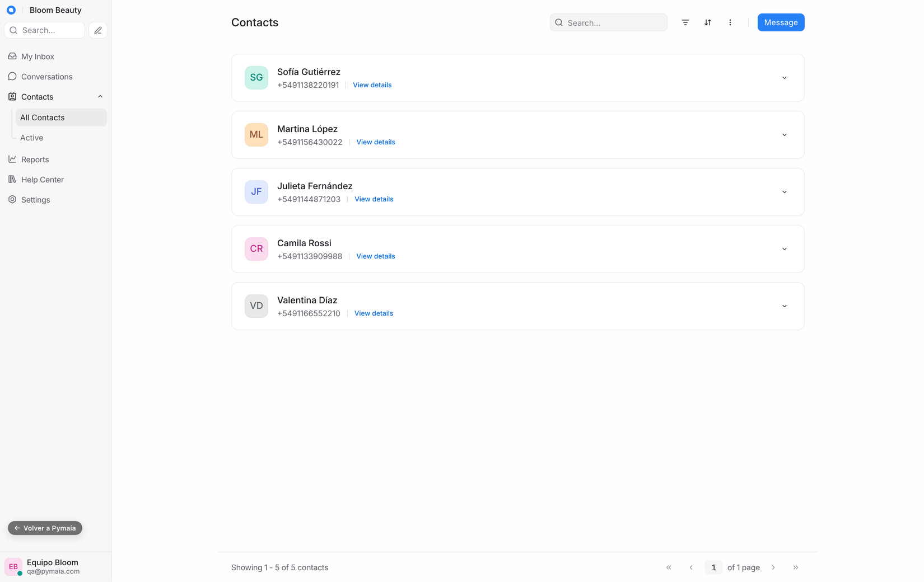Click Volver a Pymaia button
This screenshot has width=924, height=582.
click(45, 528)
